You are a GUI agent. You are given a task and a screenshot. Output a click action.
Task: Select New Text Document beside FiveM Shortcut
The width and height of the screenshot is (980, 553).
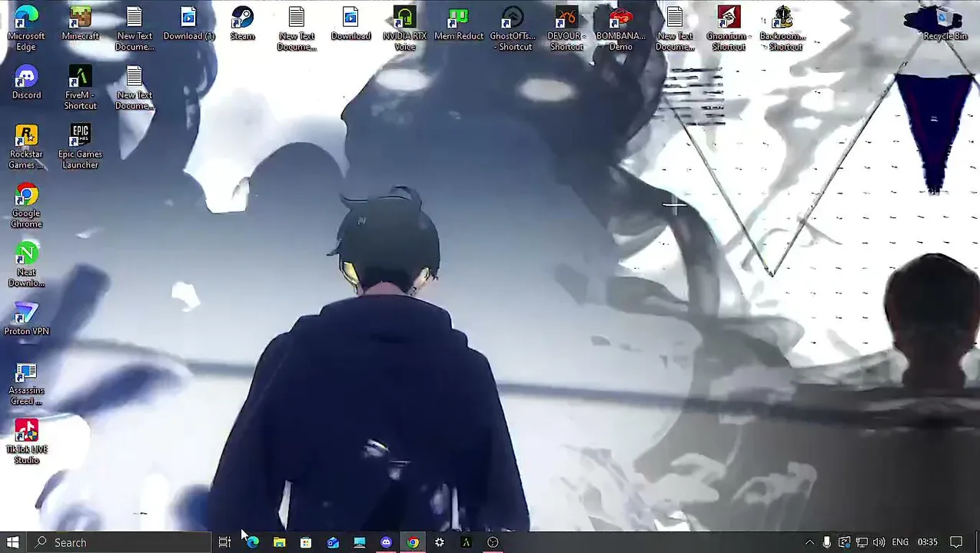[135, 88]
